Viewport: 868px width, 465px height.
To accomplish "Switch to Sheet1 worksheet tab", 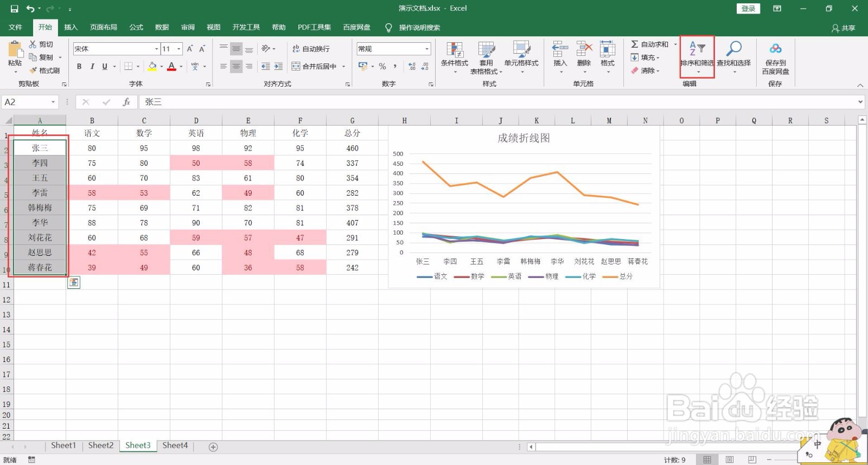I will pyautogui.click(x=63, y=445).
